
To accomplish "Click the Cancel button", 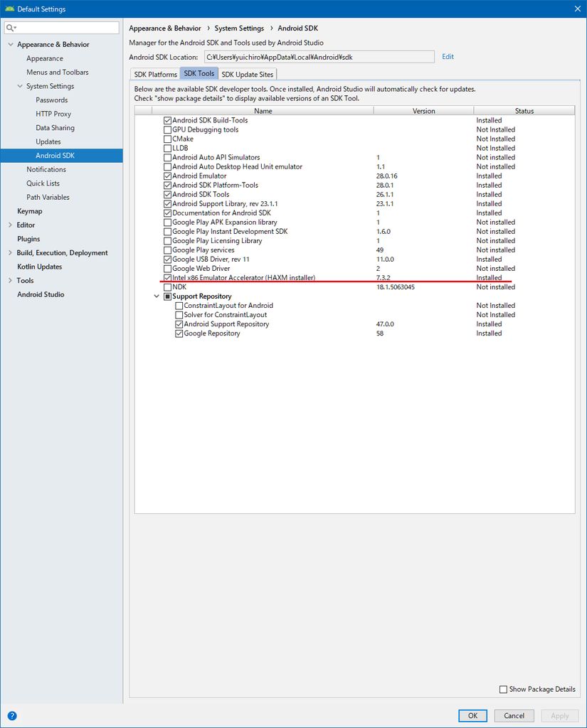I will tap(514, 715).
